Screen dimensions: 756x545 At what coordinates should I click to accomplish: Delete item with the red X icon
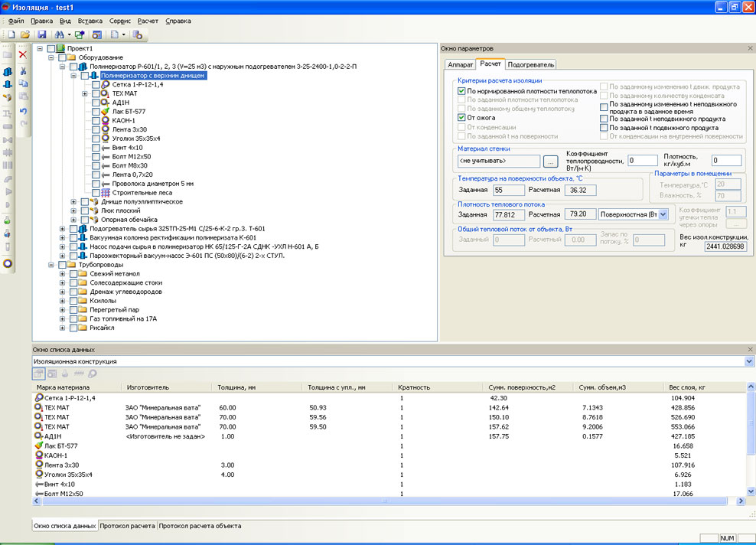pos(23,54)
